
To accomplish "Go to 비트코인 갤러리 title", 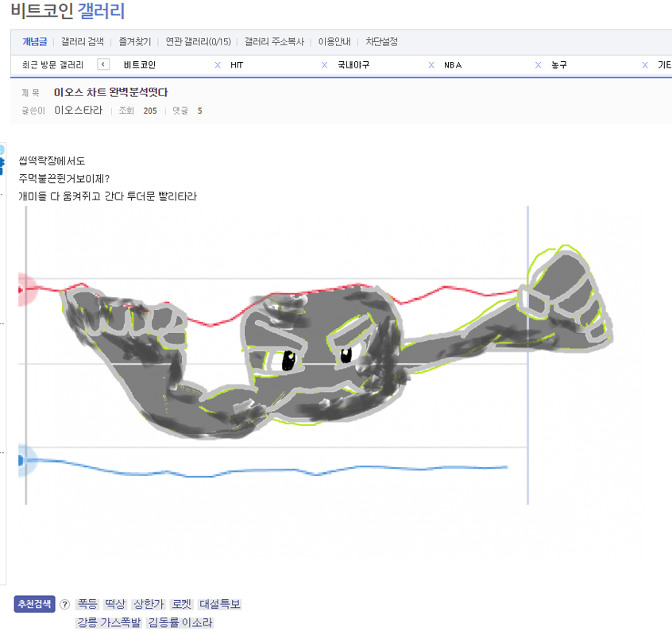I will coord(68,10).
